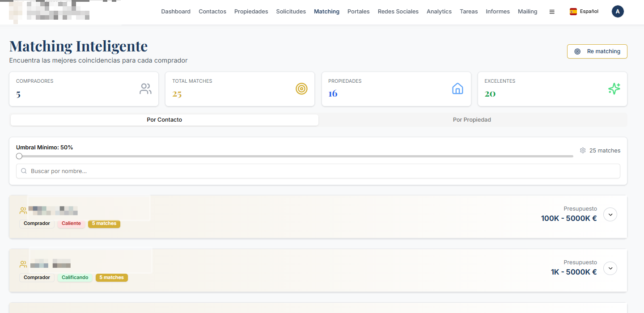Click the Spanish flag icon
This screenshot has height=313, width=644.
click(x=573, y=12)
